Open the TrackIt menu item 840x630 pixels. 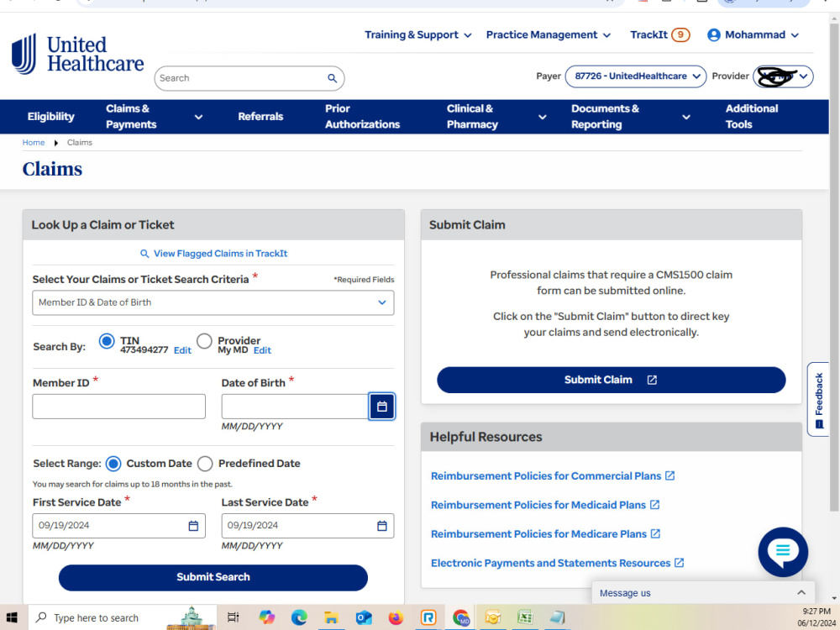[x=648, y=34]
